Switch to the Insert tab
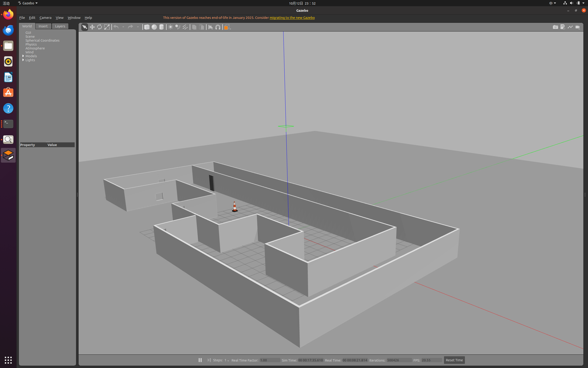This screenshot has height=368, width=588. point(43,26)
